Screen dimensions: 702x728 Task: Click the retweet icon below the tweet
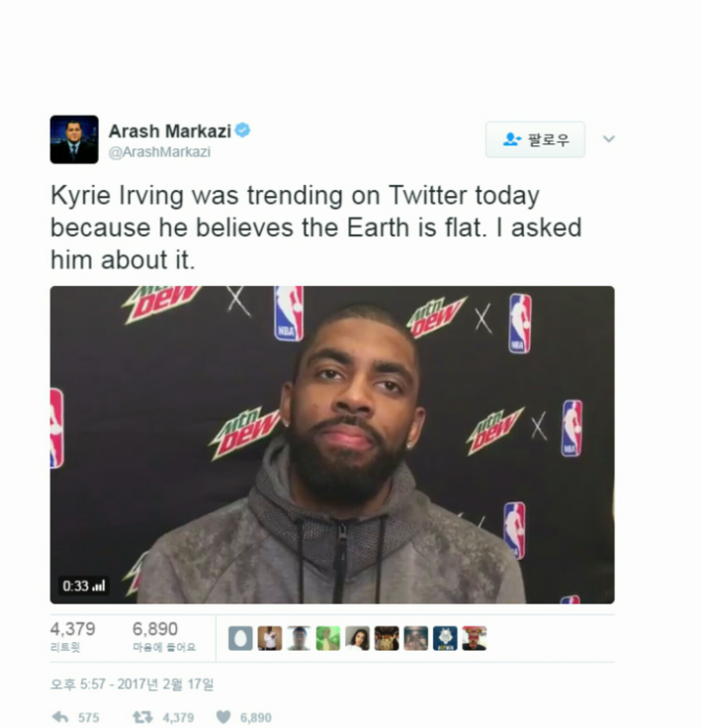142,717
